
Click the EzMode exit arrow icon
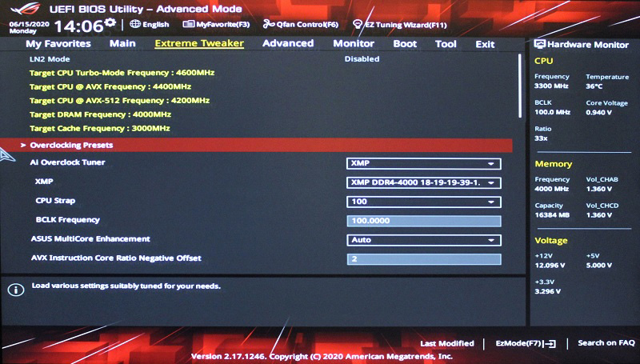pyautogui.click(x=550, y=343)
